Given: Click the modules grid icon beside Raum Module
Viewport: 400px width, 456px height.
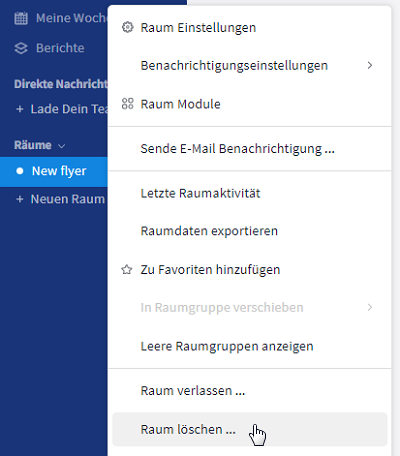Looking at the screenshot, I should pyautogui.click(x=127, y=104).
